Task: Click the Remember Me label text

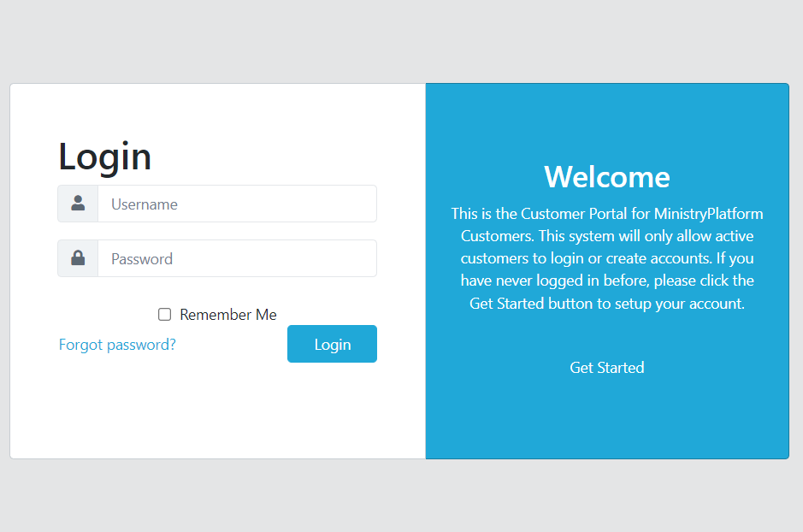Action: click(x=227, y=315)
